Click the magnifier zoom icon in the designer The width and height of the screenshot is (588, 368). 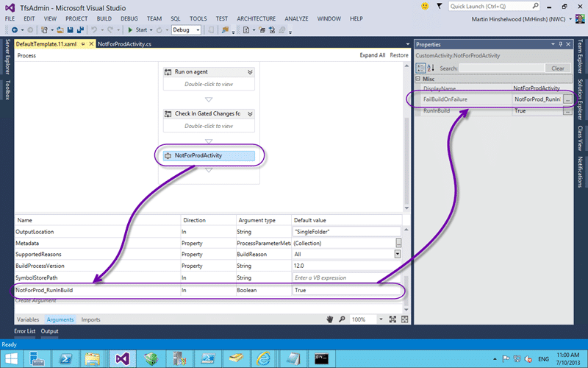pos(342,319)
